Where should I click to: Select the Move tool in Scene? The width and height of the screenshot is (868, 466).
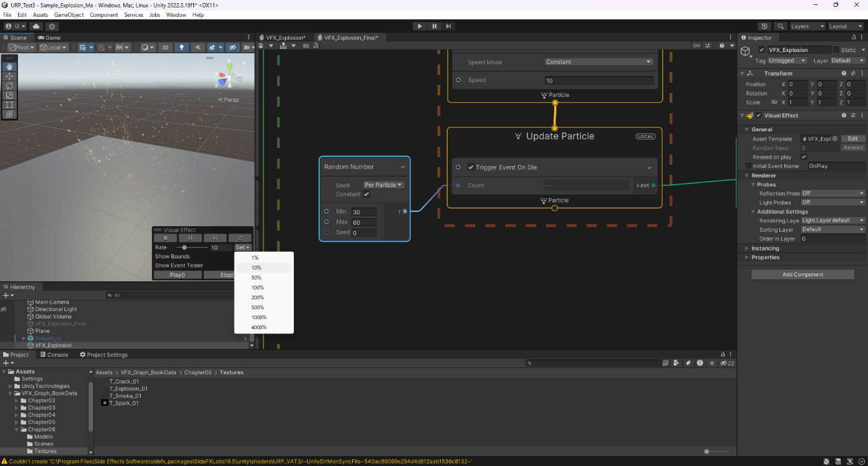[9, 76]
